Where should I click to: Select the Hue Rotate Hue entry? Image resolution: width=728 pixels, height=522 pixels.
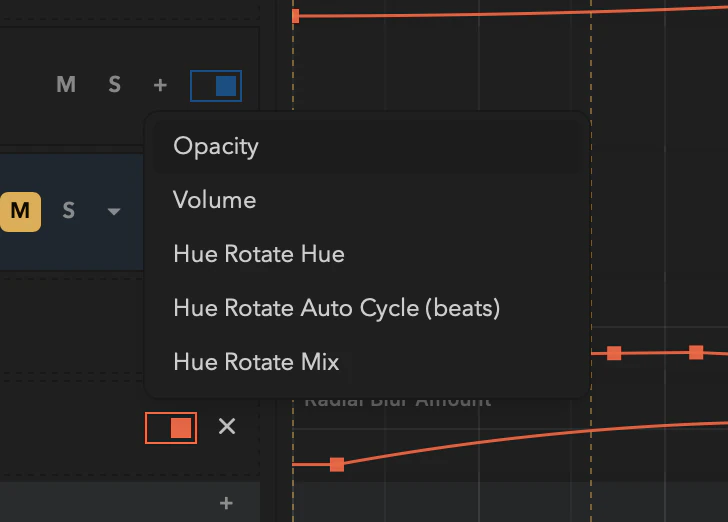pos(367,254)
